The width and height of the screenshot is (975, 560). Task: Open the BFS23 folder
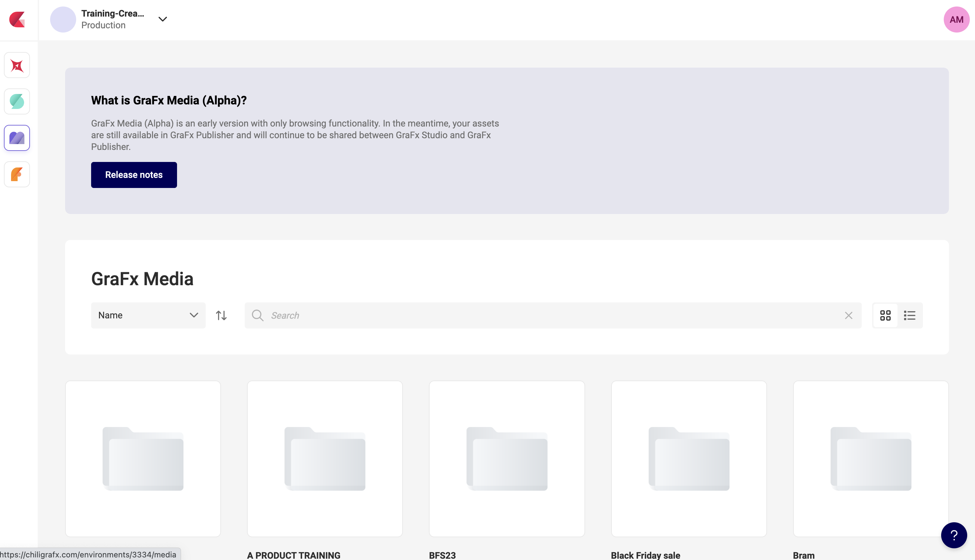pyautogui.click(x=507, y=459)
